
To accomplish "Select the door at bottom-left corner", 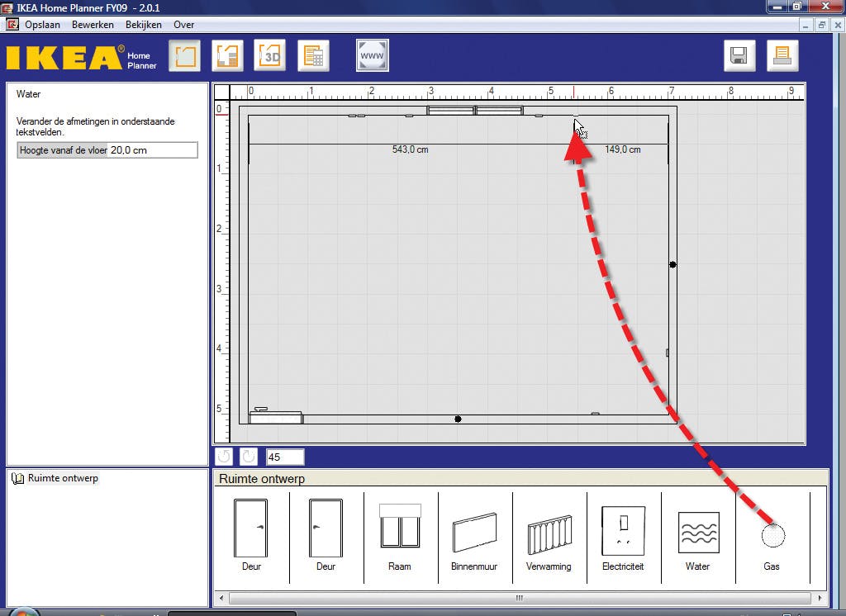I will 276,416.
